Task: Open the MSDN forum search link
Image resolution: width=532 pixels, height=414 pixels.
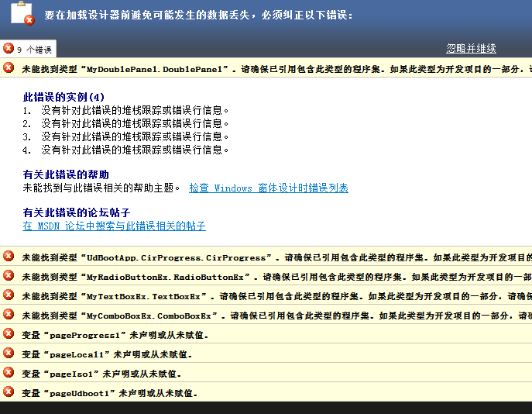Action: coord(114,226)
